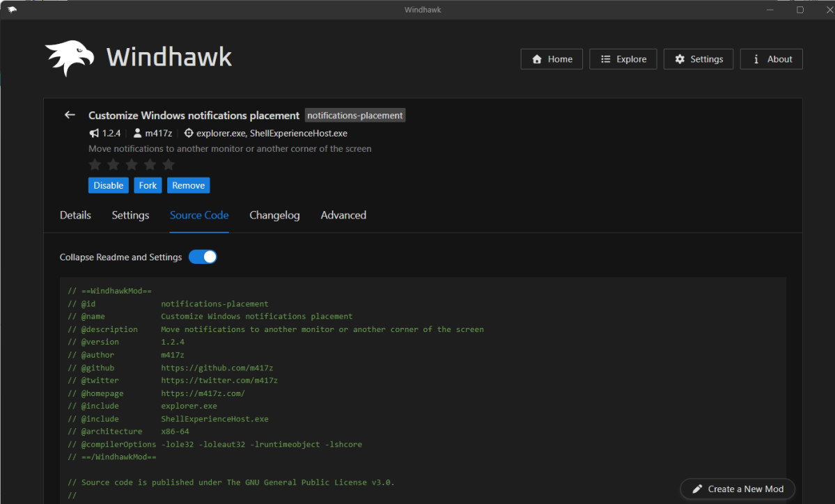This screenshot has width=835, height=504.
Task: Disable the notifications placement mod
Action: coord(109,185)
